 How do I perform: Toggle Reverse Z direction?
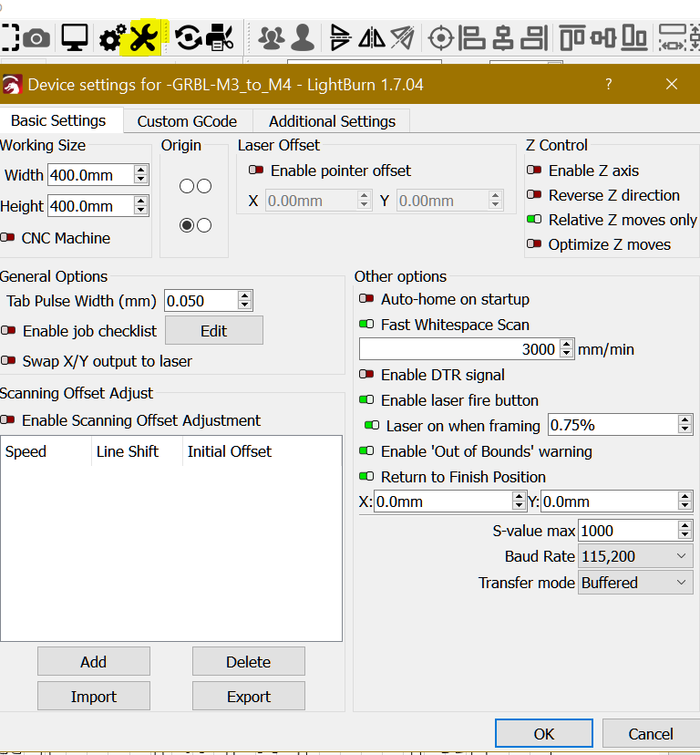(x=534, y=194)
